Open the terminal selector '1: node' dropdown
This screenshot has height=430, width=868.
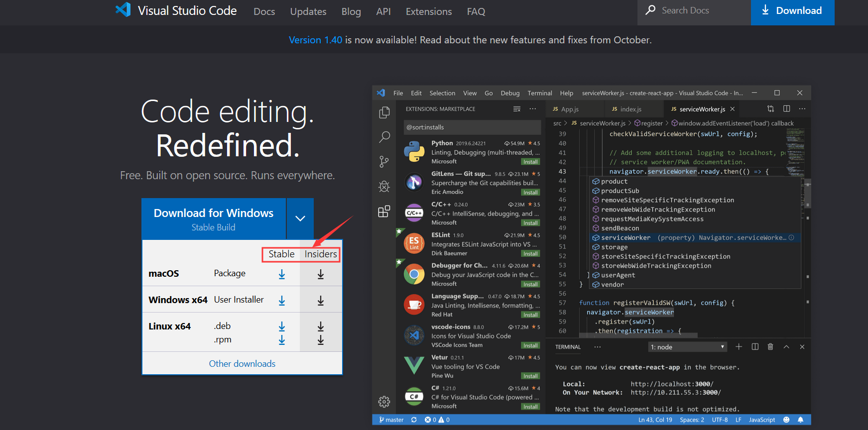tap(687, 347)
